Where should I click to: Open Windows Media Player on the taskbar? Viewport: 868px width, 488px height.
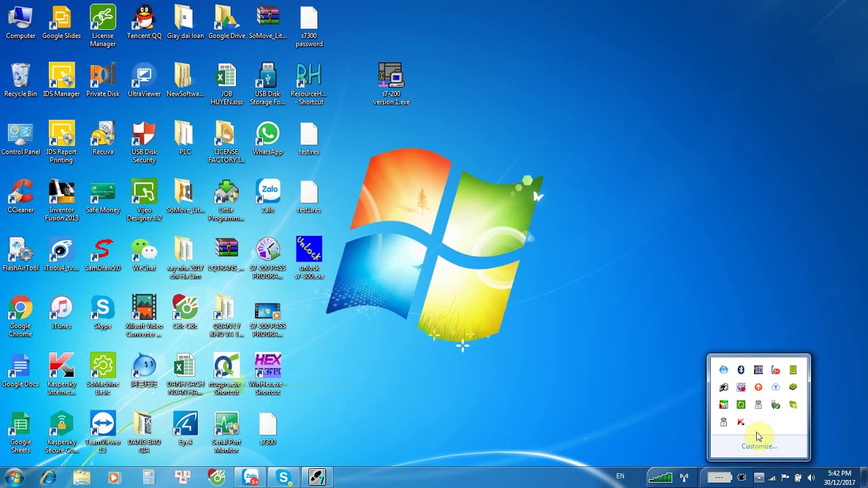point(114,477)
